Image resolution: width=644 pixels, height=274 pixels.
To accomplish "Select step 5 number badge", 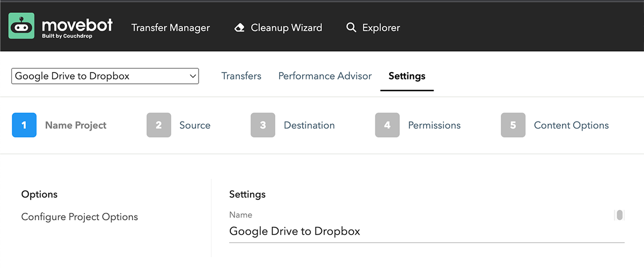I will [513, 125].
